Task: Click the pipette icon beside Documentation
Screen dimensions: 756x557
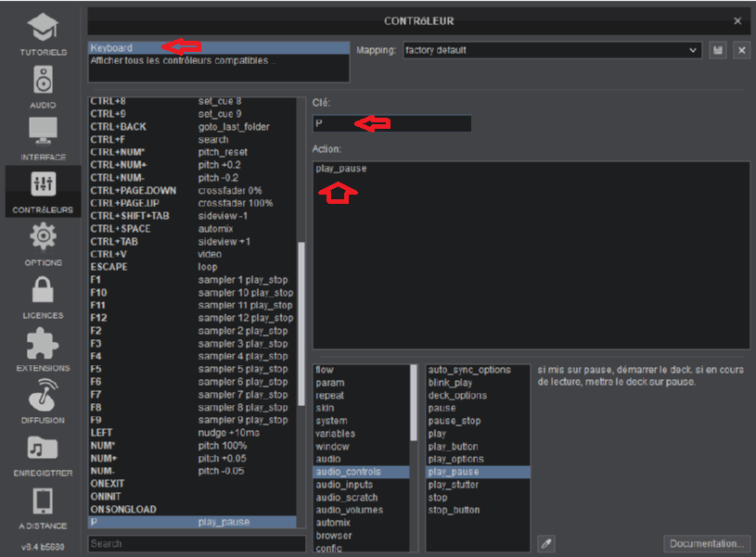Action: click(546, 543)
